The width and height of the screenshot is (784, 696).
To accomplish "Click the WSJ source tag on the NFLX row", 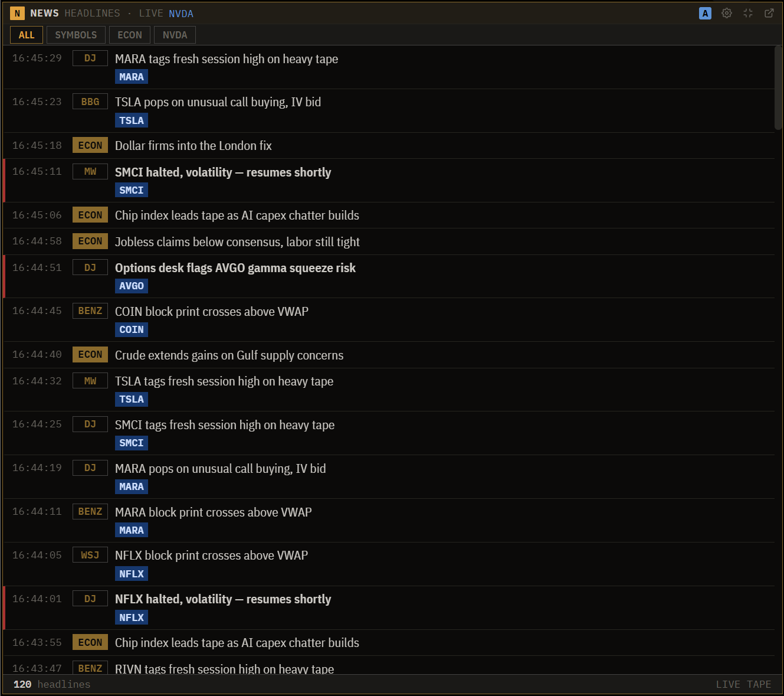I will pos(90,555).
